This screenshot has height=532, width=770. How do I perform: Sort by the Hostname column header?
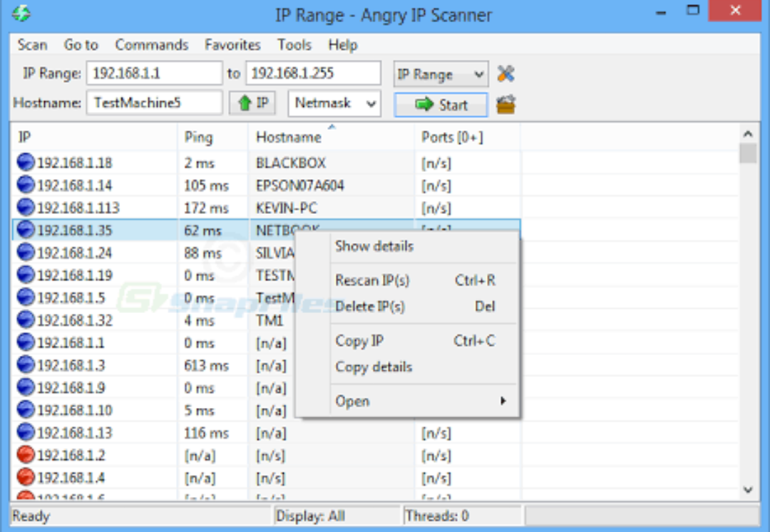tap(332, 137)
